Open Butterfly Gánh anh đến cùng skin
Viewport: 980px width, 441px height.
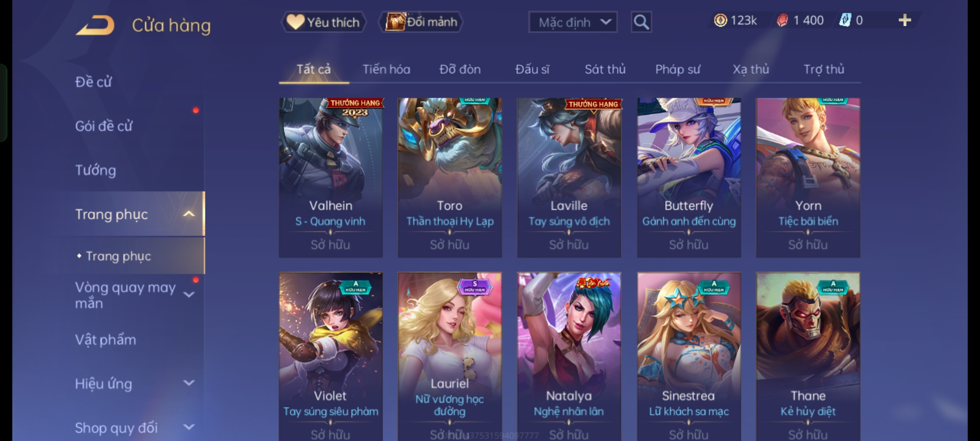point(689,178)
